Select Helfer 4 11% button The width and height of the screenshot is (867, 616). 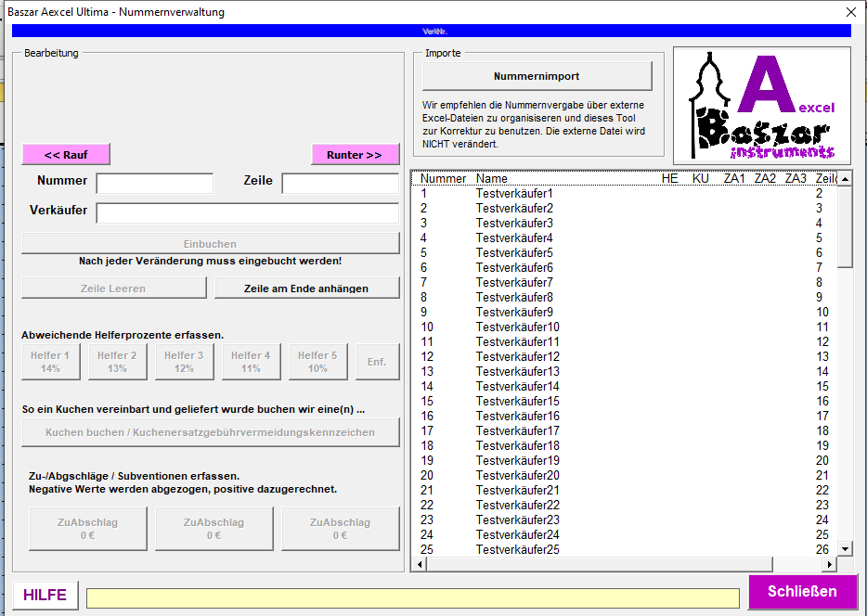251,362
